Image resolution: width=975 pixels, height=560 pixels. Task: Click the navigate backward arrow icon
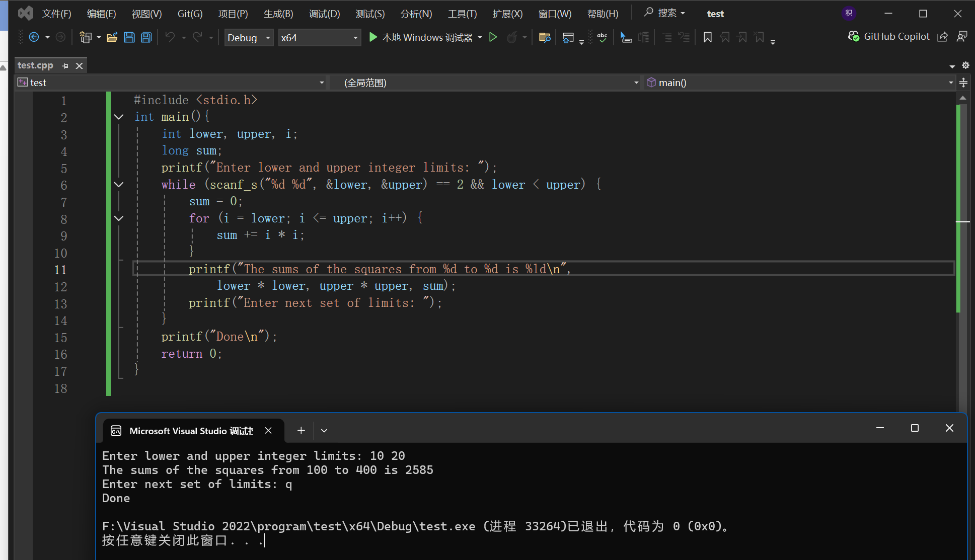[x=34, y=37]
